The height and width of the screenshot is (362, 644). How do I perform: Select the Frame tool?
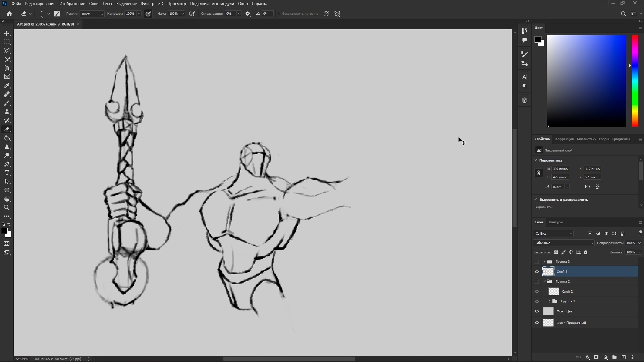click(7, 77)
